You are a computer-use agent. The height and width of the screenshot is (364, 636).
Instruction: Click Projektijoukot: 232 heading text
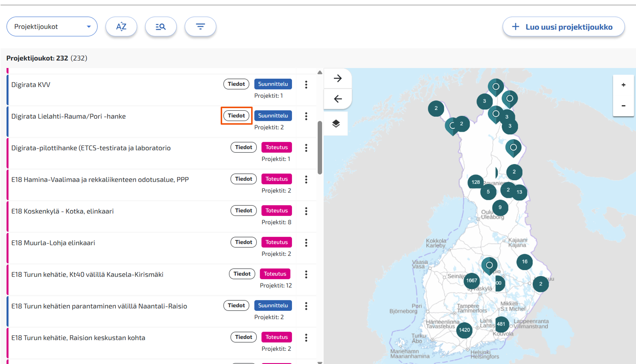click(x=37, y=58)
